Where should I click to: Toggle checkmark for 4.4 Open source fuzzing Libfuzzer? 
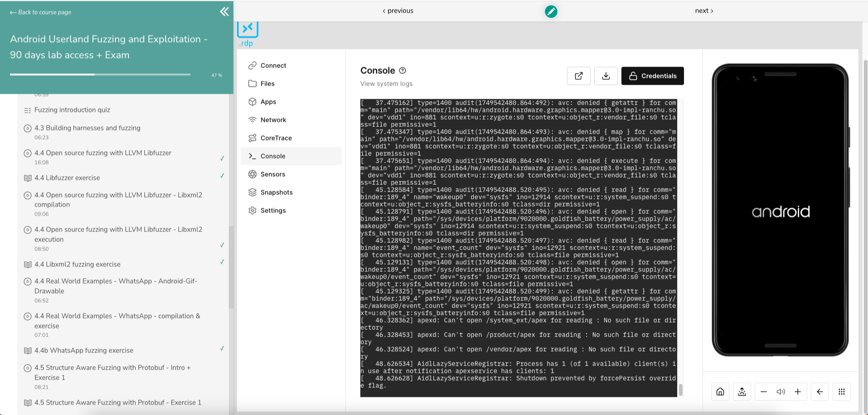(222, 158)
